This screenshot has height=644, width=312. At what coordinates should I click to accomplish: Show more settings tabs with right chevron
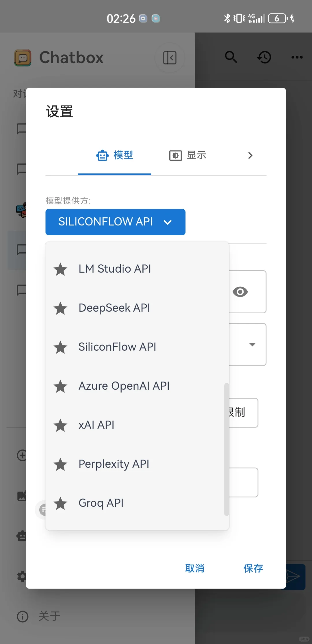point(250,156)
